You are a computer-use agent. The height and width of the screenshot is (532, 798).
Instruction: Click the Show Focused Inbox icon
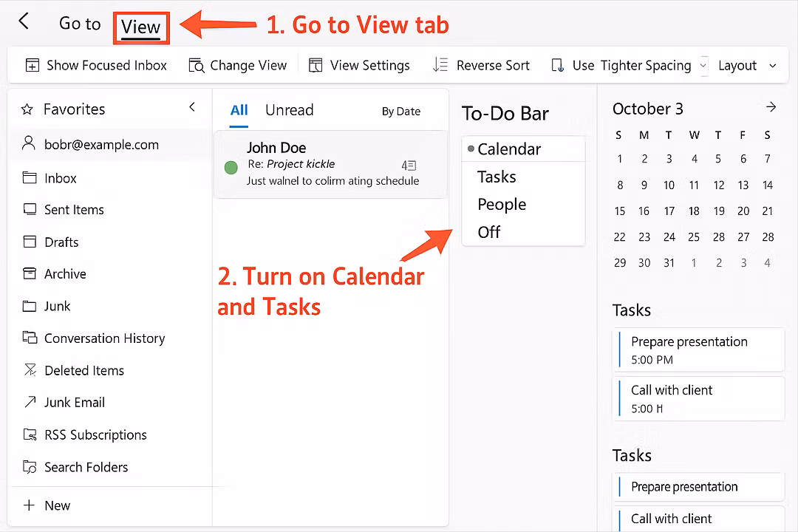point(33,66)
